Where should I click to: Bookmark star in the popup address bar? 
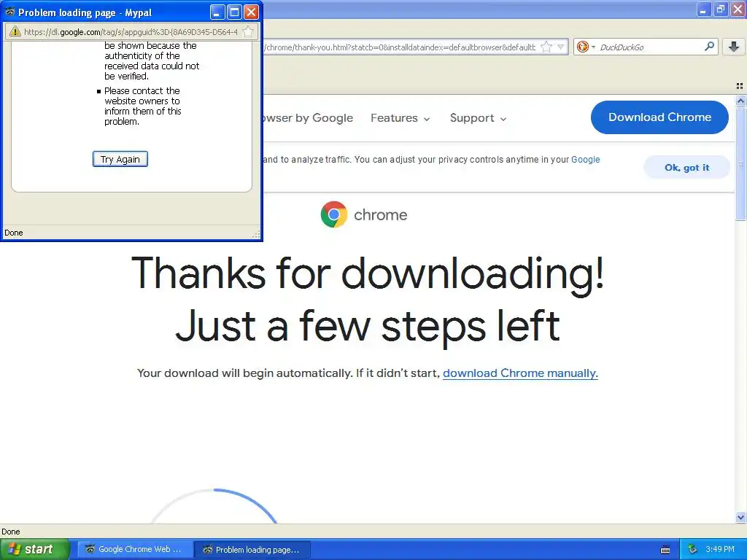(x=248, y=32)
